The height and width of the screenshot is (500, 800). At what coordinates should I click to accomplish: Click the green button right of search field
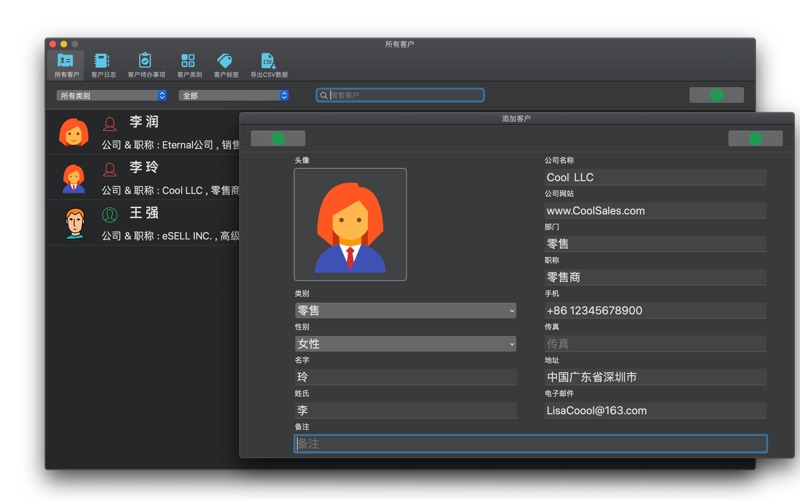(716, 96)
